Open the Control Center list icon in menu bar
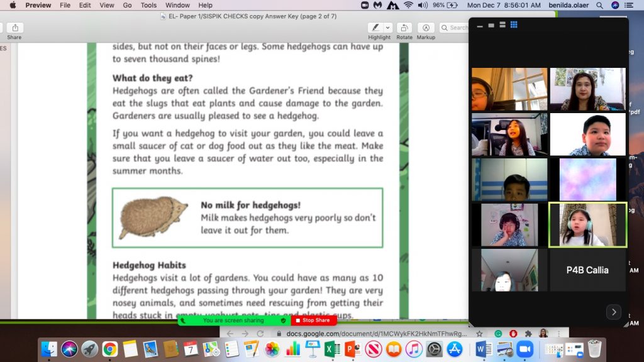644x362 pixels. (x=630, y=5)
